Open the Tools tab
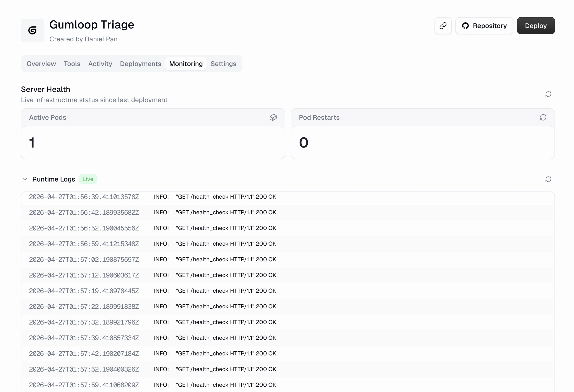The width and height of the screenshot is (574, 392). pyautogui.click(x=72, y=64)
